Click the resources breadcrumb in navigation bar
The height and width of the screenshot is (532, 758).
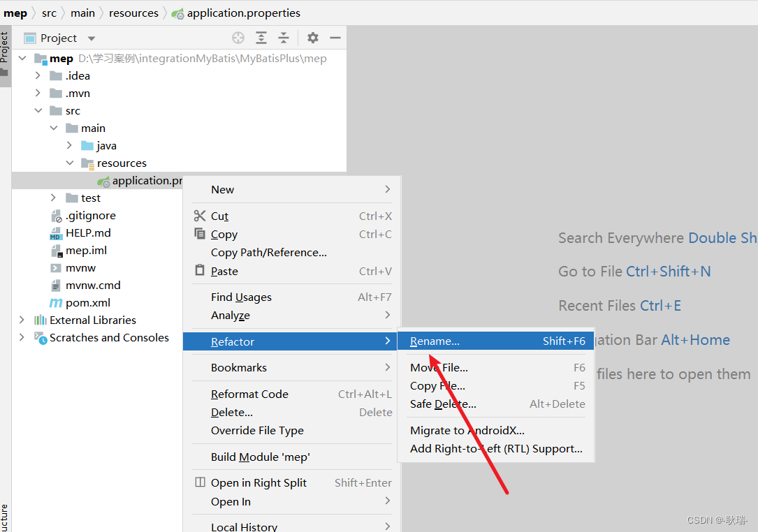click(133, 13)
